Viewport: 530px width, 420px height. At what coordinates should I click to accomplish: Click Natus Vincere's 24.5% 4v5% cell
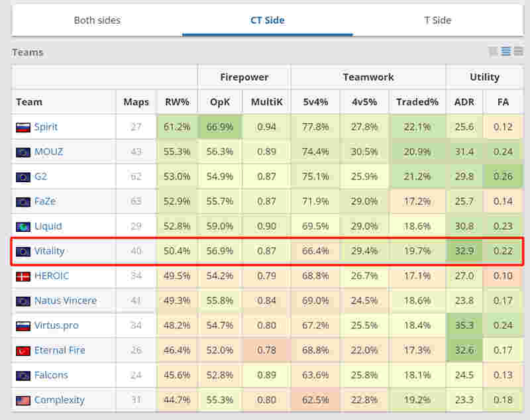pyautogui.click(x=364, y=301)
